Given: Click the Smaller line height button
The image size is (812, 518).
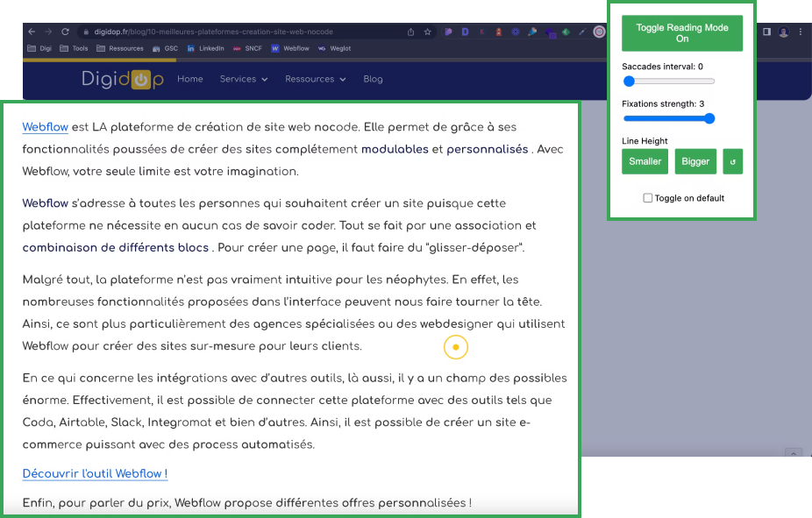Looking at the screenshot, I should [x=645, y=161].
